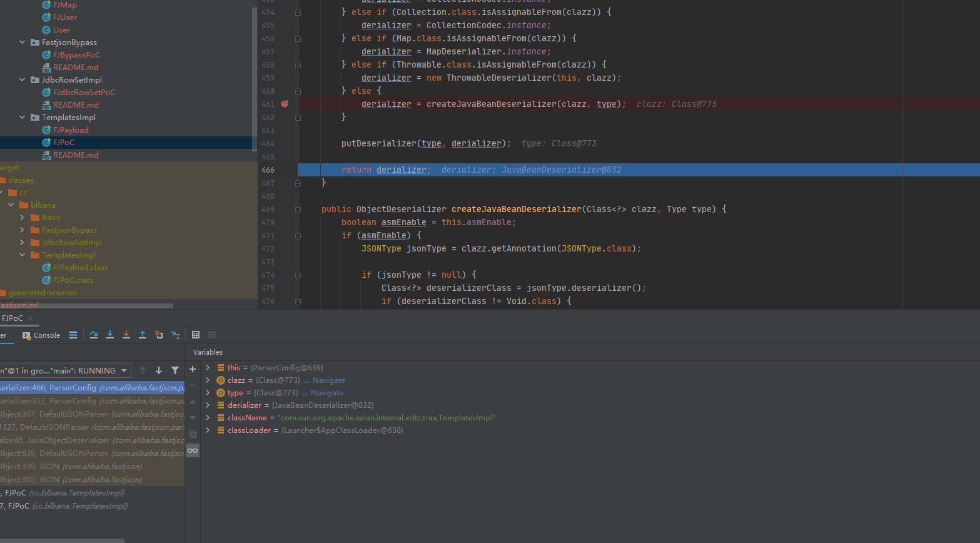980x543 pixels.
Task: Click the red Force Step Into icon
Action: coord(126,335)
